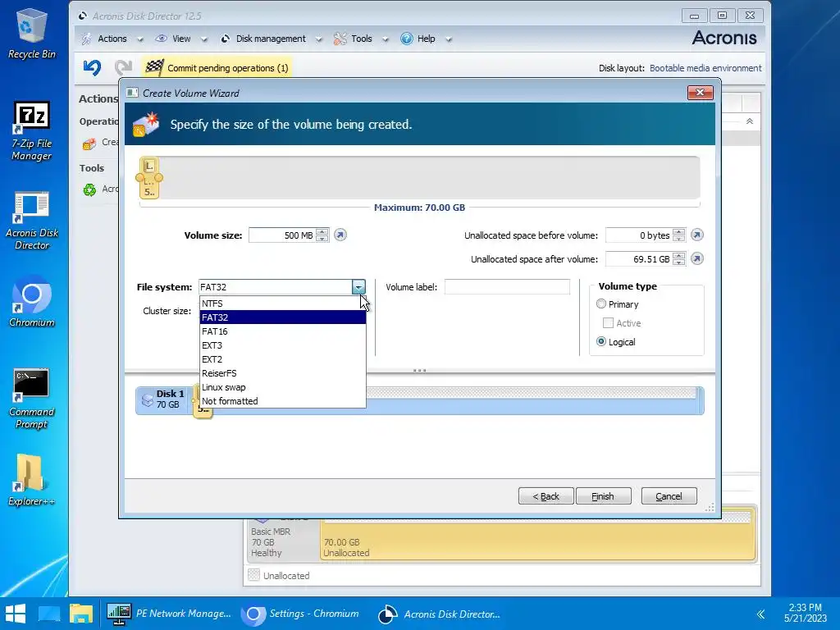
Task: Close the Create Volume Wizard dialog
Action: (x=701, y=93)
